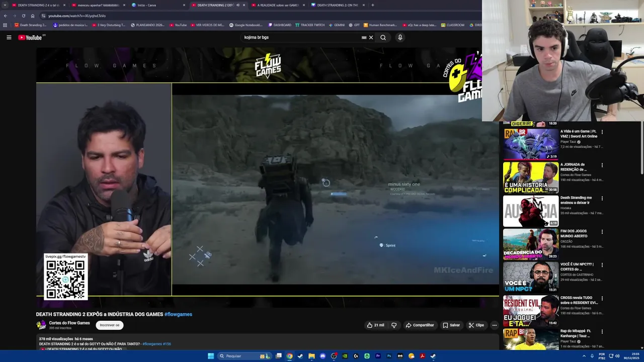Click the taskbar Pesquisar search box
Image resolution: width=644 pixels, height=362 pixels.
coord(245,356)
